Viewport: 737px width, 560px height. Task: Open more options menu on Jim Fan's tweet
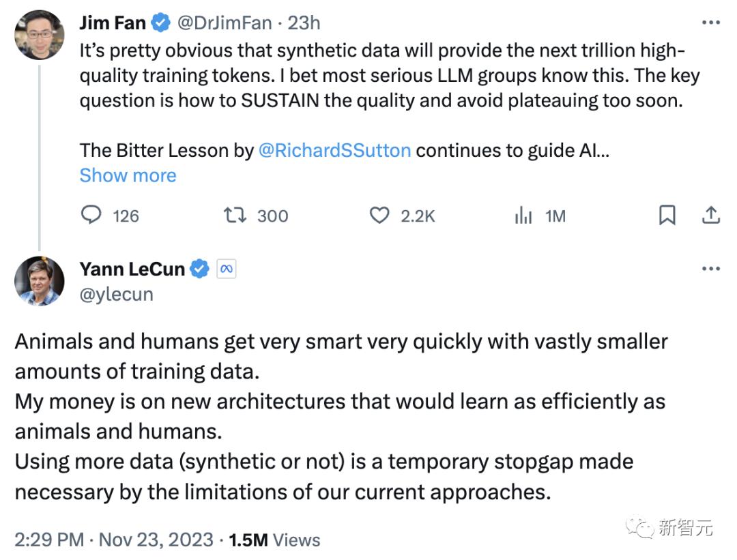[x=710, y=23]
